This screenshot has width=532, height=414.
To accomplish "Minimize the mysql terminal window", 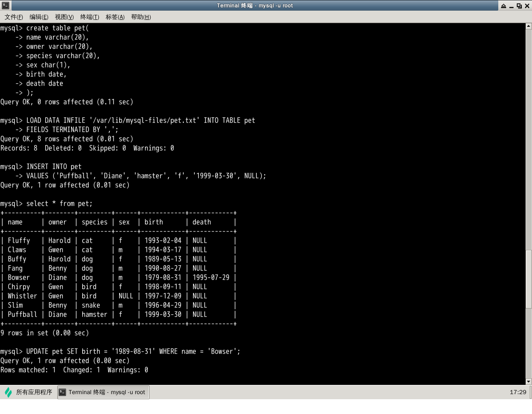I will click(511, 6).
